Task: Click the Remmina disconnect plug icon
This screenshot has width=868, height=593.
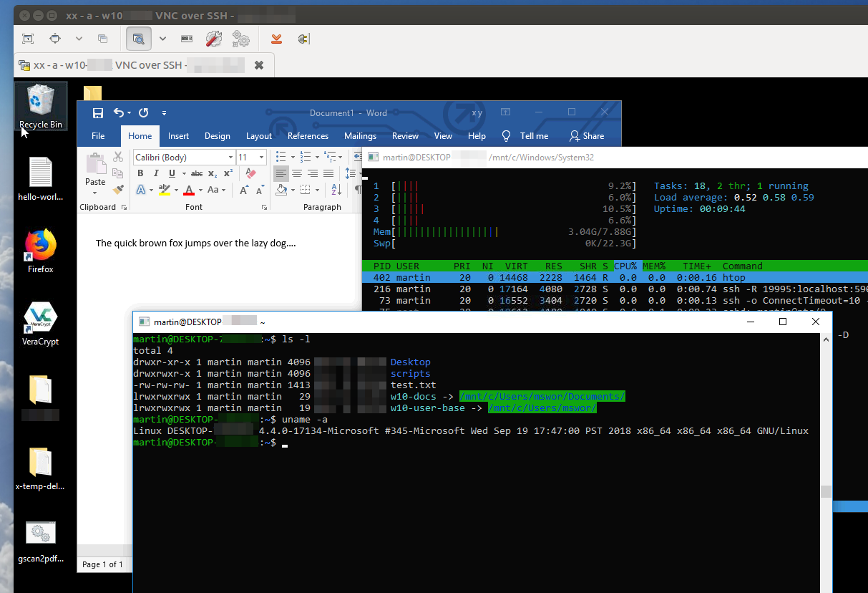Action: (x=303, y=39)
